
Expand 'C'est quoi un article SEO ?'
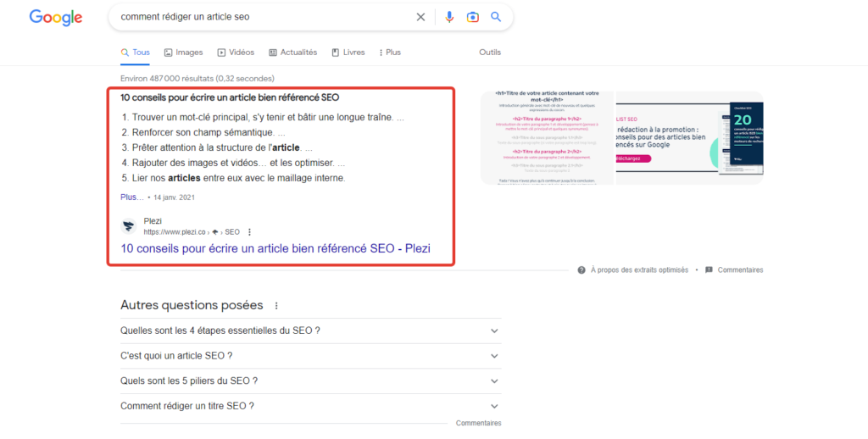point(310,356)
